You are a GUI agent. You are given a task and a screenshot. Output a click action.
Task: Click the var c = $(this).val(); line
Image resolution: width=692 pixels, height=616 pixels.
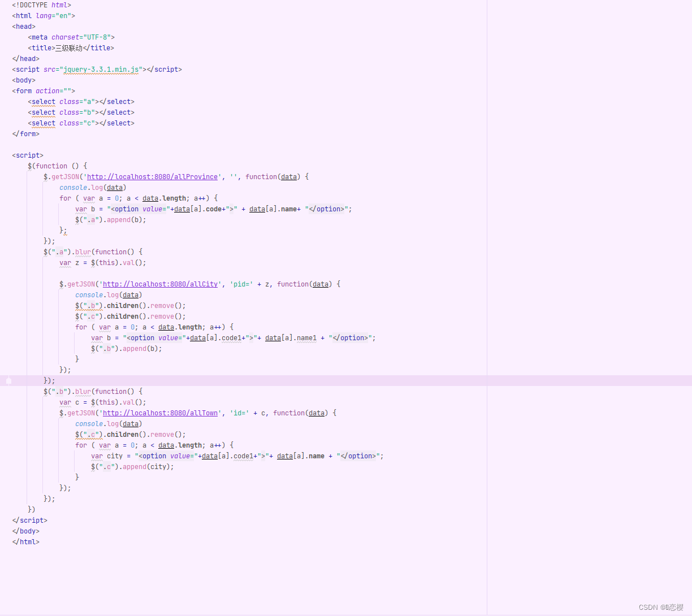[x=103, y=402]
